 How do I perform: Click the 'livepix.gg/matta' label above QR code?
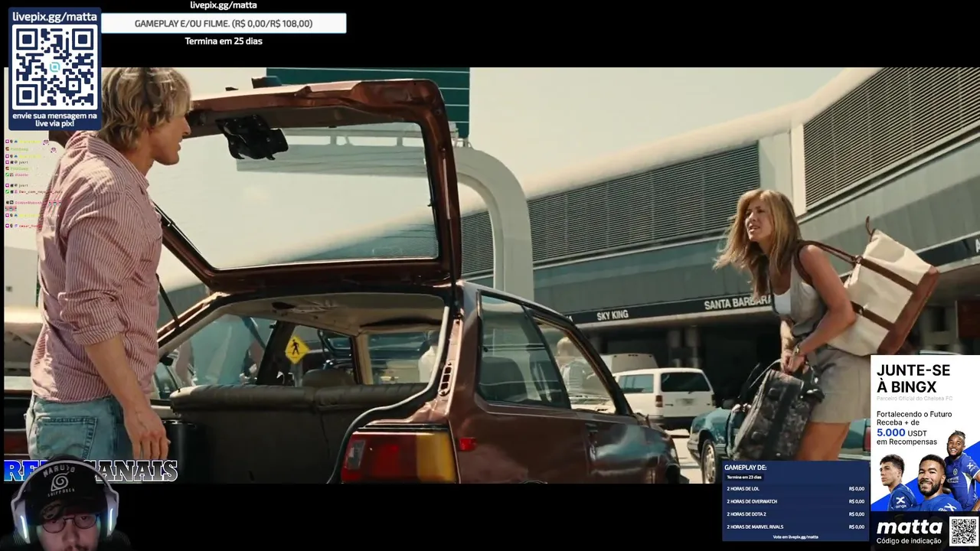54,16
